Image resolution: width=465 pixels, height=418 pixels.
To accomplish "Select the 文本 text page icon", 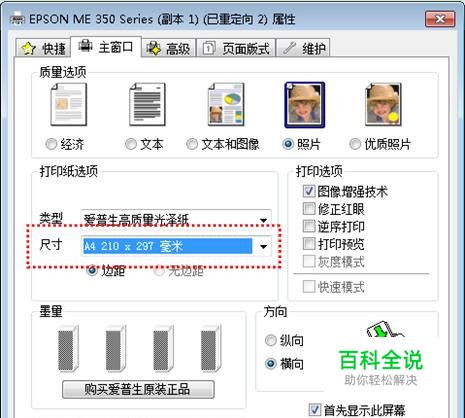I will point(147,105).
